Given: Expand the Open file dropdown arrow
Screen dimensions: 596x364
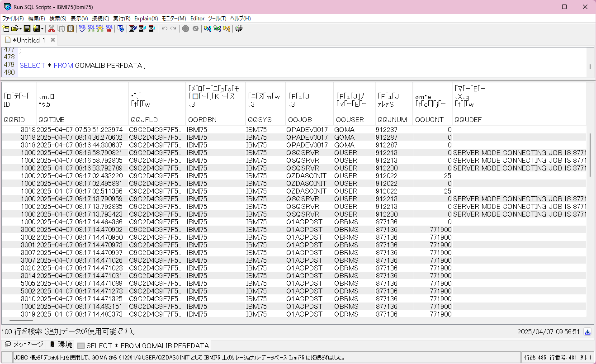Looking at the screenshot, I should (20, 28).
